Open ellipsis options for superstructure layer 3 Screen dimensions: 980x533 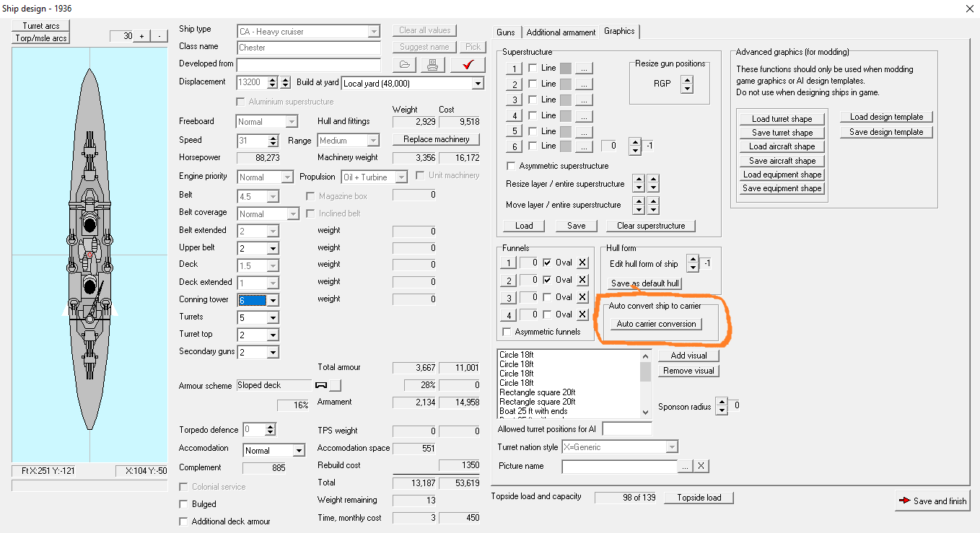584,100
